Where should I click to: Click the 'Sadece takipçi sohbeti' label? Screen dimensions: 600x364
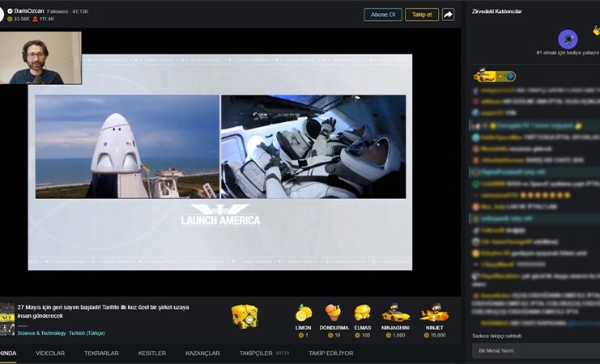pyautogui.click(x=496, y=336)
